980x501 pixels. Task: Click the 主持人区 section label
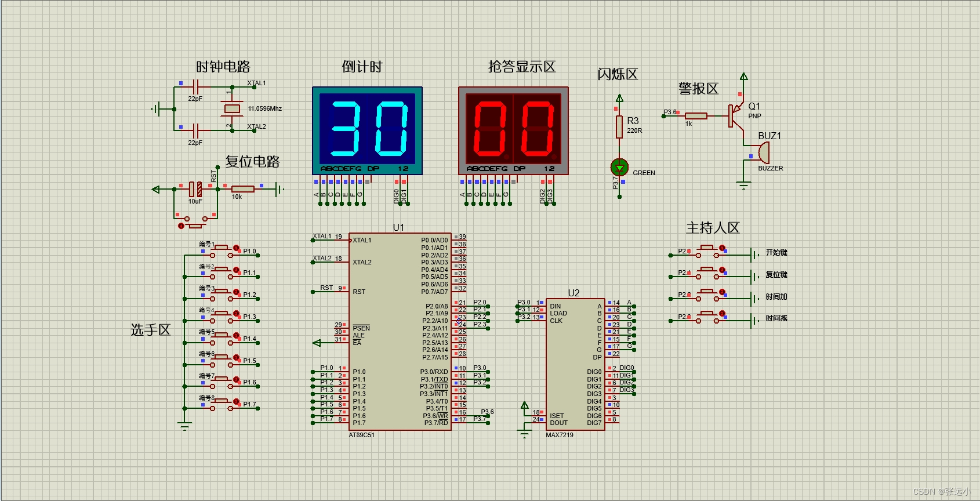point(713,228)
